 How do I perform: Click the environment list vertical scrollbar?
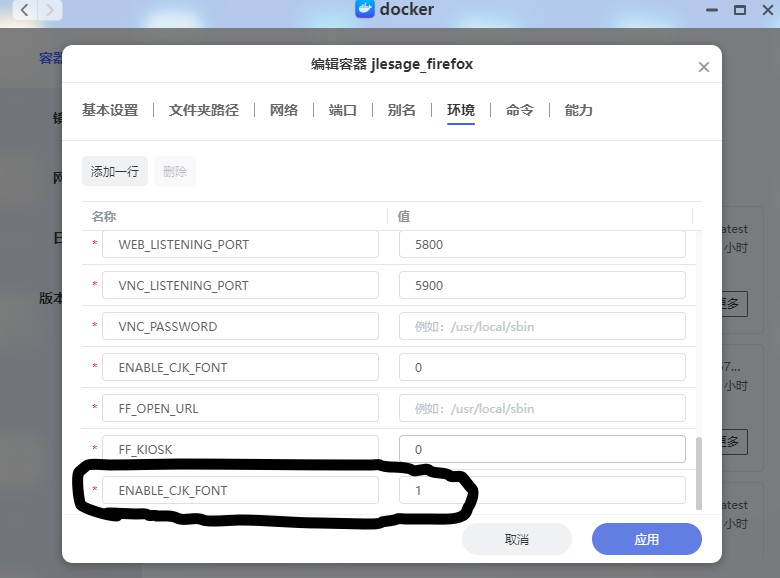pos(699,474)
